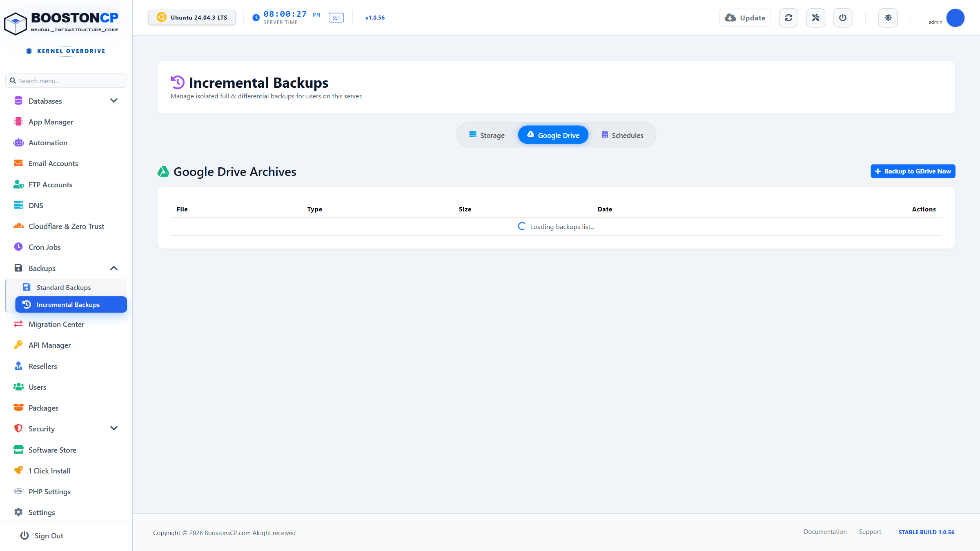Switch to the Schedules tab

tap(622, 135)
